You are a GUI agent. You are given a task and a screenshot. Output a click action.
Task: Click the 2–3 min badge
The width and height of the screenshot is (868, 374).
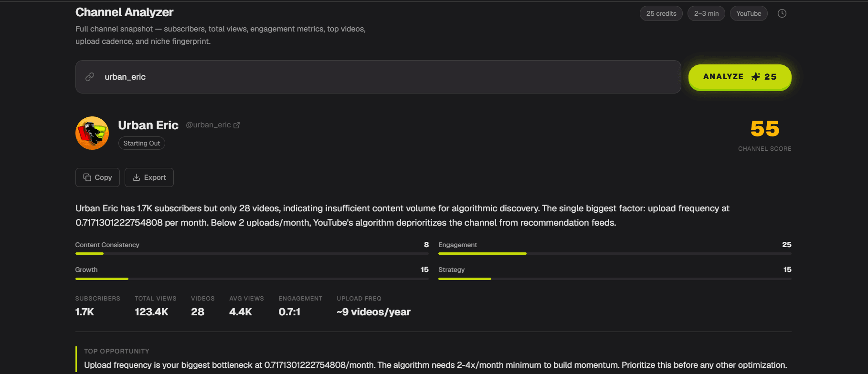[x=706, y=13]
